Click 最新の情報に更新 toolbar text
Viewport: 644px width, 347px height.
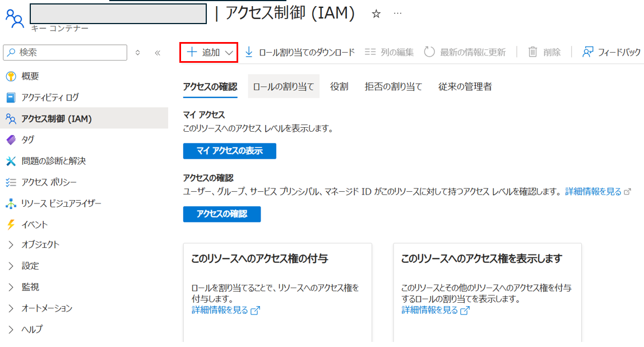(472, 53)
